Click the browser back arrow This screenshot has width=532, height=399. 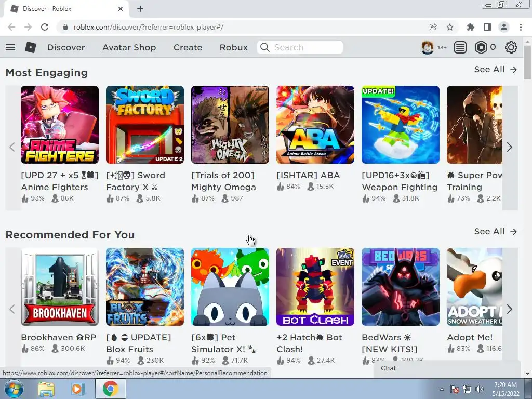[x=11, y=27]
